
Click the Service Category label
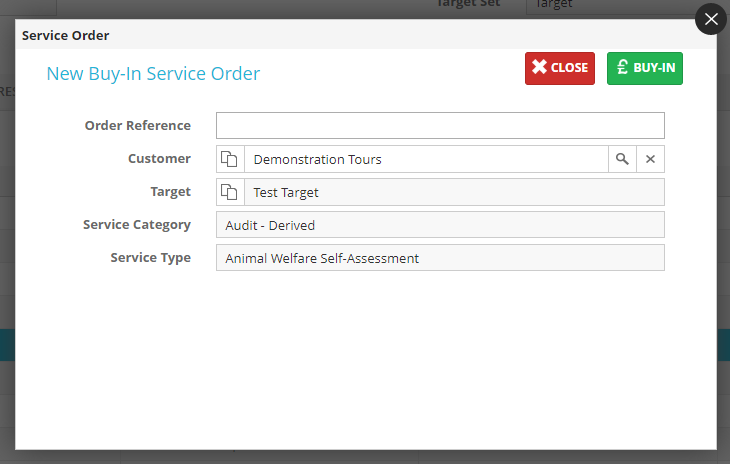pos(136,225)
